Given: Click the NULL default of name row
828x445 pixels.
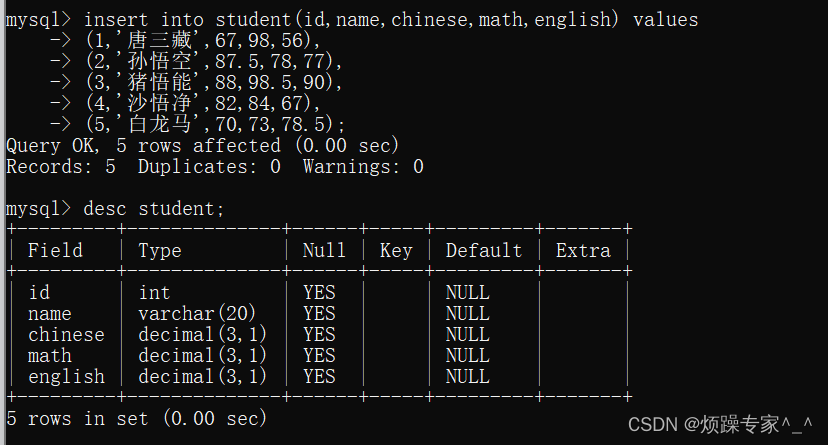Looking at the screenshot, I should click(467, 314).
